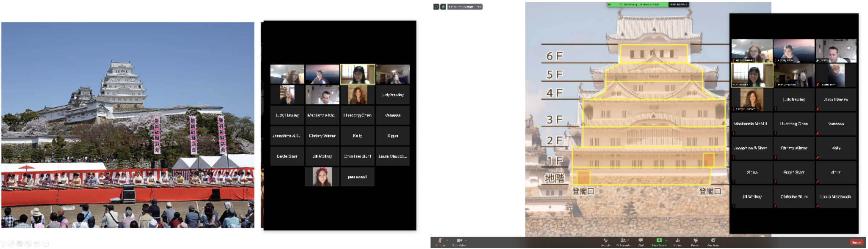868x249 pixels.
Task: Click the Record icon in toolbar
Action: (695, 241)
